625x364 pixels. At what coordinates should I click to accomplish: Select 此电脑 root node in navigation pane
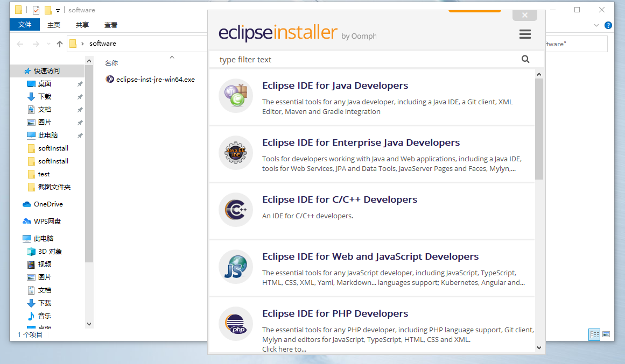43,238
